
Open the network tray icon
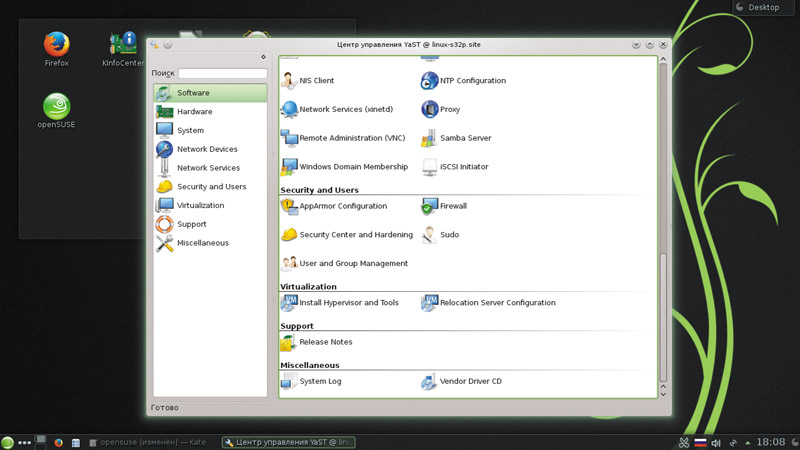733,443
